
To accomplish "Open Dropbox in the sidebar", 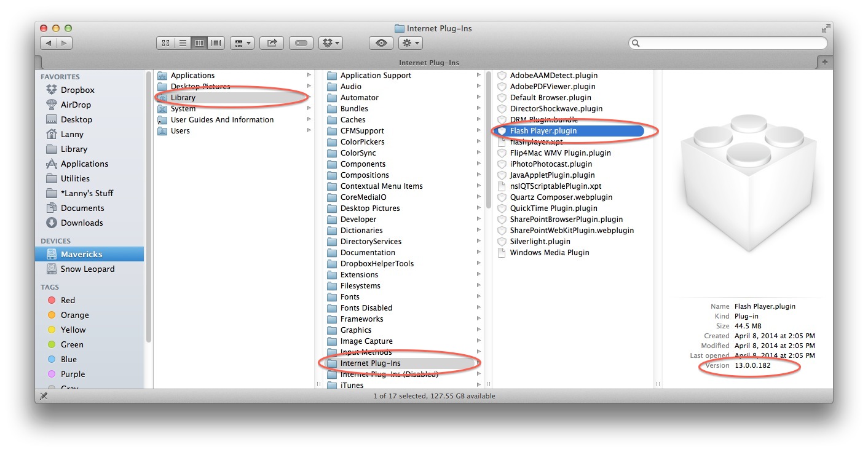I will click(77, 90).
